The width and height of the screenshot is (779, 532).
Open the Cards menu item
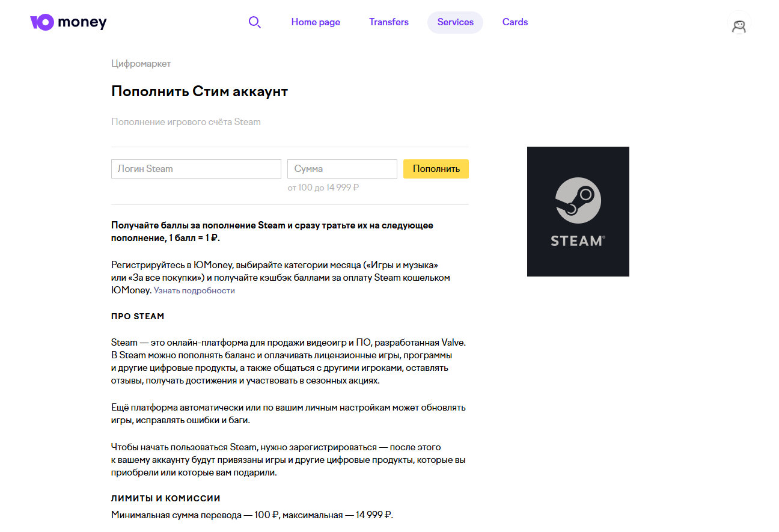(515, 22)
